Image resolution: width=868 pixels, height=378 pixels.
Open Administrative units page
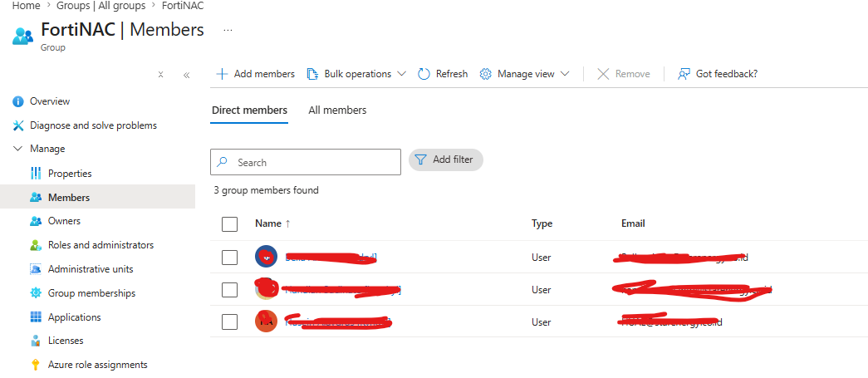click(91, 269)
